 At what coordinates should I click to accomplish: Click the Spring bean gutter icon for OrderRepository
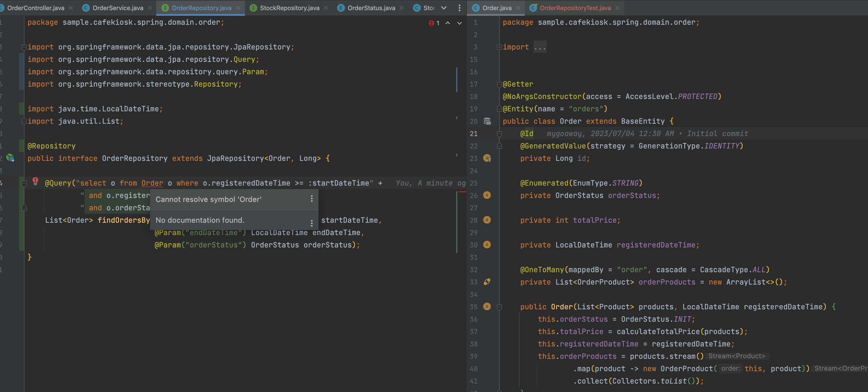(x=10, y=158)
